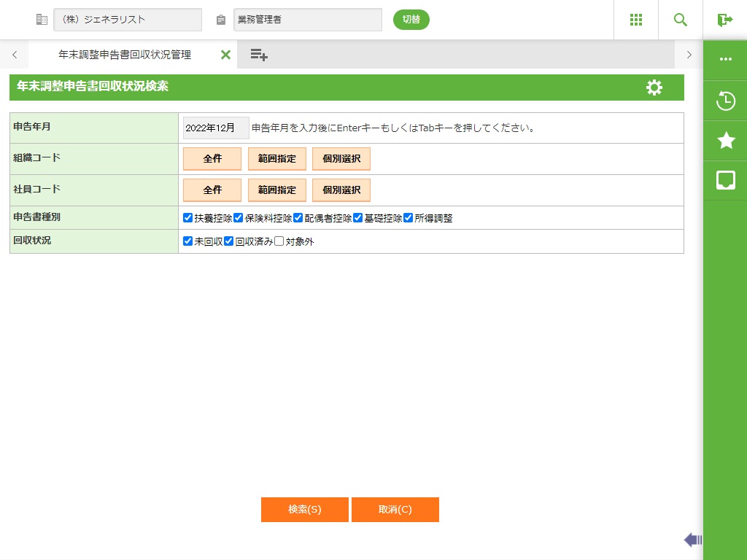
Task: Enable the 対象外 checkbox
Action: pyautogui.click(x=279, y=241)
